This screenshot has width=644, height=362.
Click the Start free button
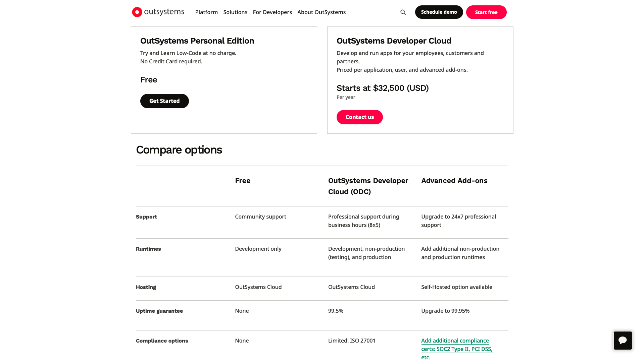(486, 12)
